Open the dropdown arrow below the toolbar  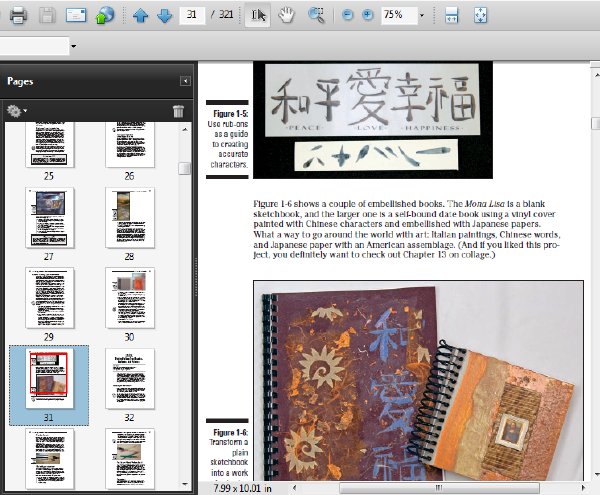(73, 46)
